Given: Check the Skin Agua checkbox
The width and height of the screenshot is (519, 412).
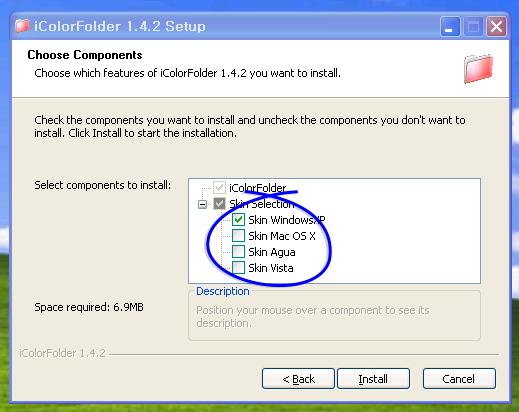Looking at the screenshot, I should [238, 252].
